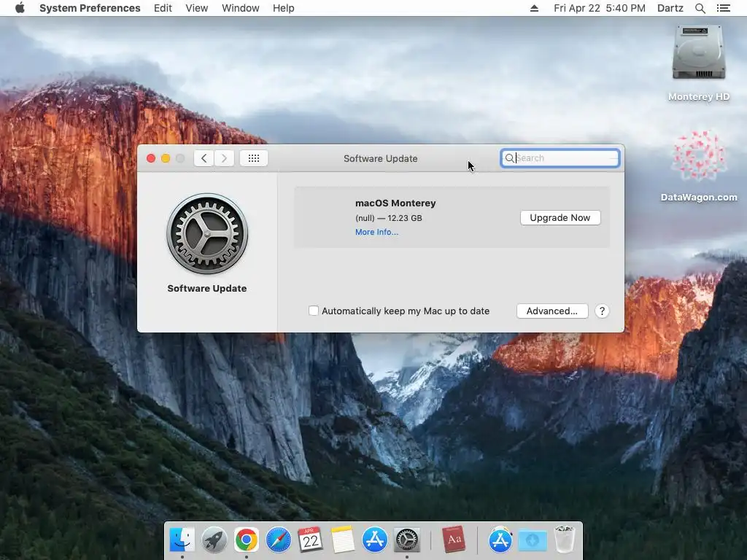Open the Window menu

click(x=240, y=8)
